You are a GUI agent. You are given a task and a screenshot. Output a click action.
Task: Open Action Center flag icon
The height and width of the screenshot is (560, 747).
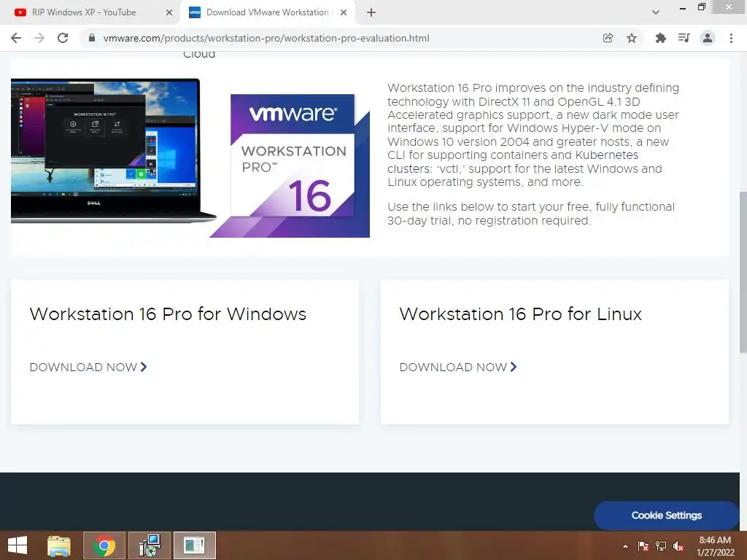643,546
